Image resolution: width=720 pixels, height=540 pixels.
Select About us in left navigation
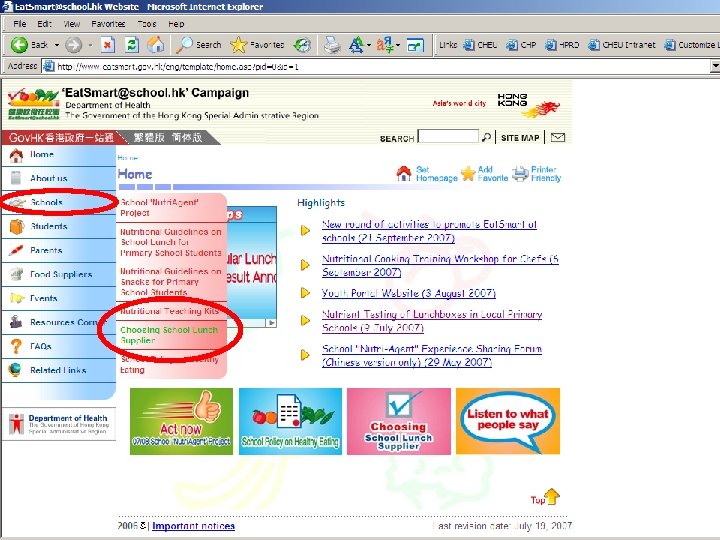58,178
